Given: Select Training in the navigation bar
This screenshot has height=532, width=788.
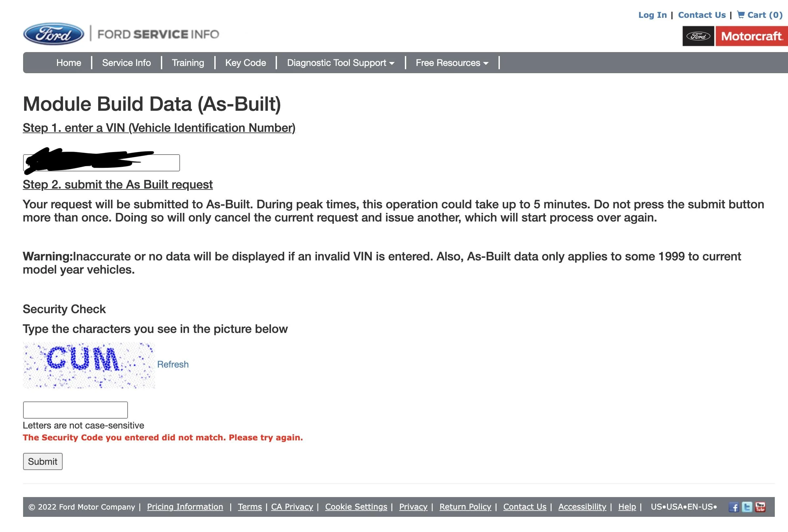Looking at the screenshot, I should (188, 63).
